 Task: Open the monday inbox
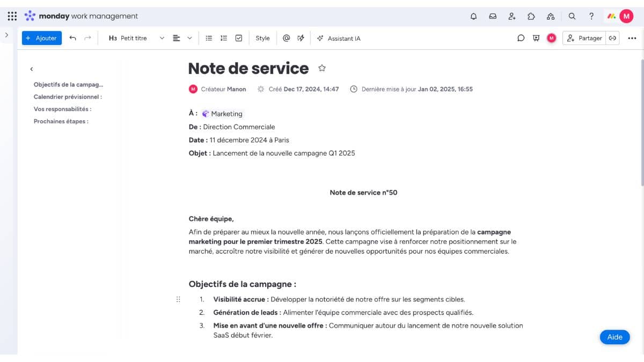(x=493, y=16)
